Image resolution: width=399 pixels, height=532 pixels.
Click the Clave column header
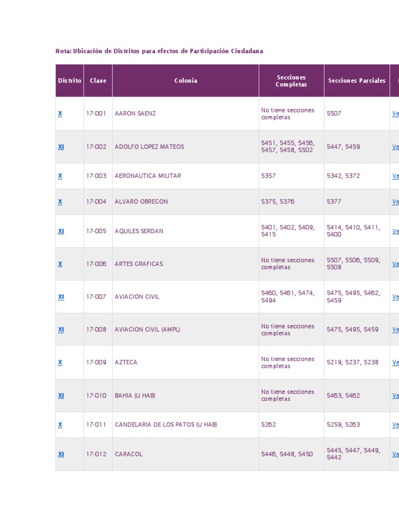pyautogui.click(x=98, y=81)
